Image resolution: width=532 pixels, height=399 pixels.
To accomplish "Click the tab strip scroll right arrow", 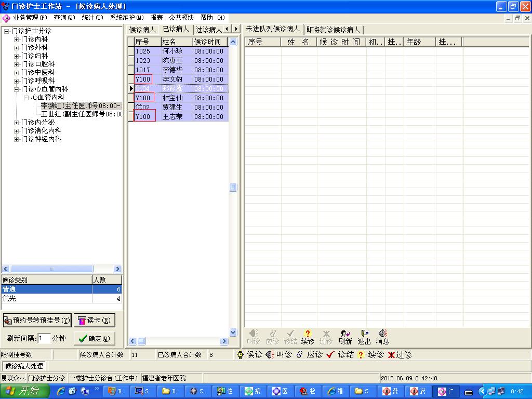I will point(236,29).
